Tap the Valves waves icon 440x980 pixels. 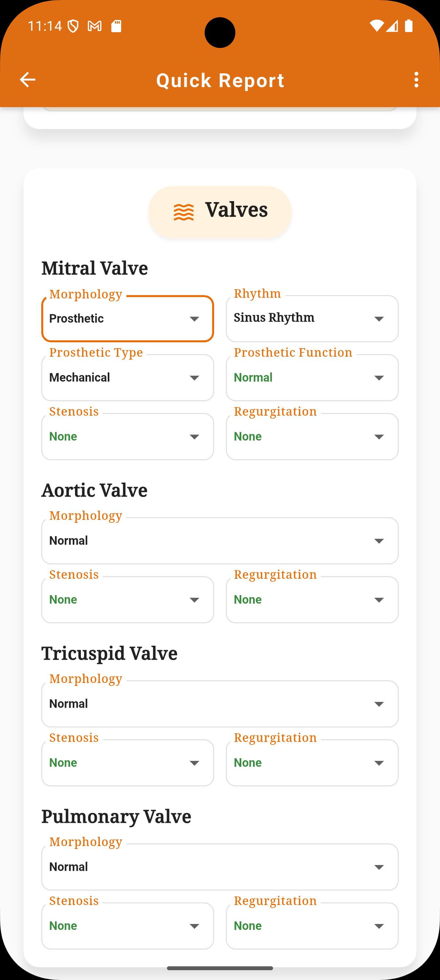[184, 212]
